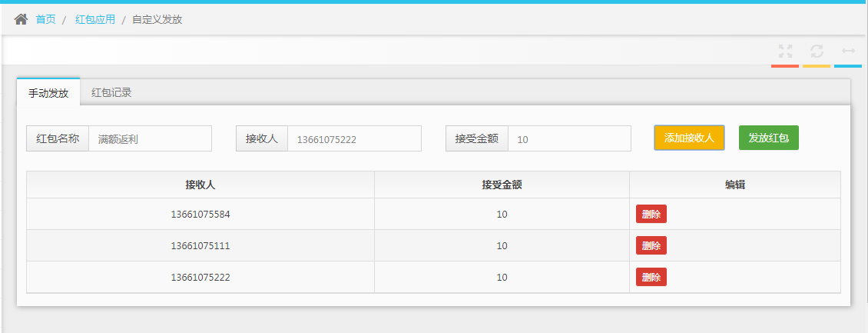Focus the 红包名称 input field
This screenshot has height=333, width=868.
(150, 139)
